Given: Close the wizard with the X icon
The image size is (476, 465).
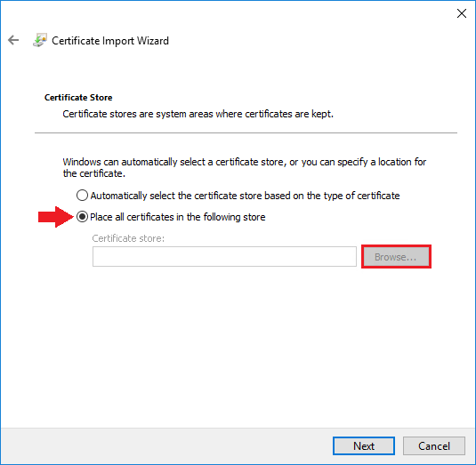Looking at the screenshot, I should pyautogui.click(x=462, y=13).
